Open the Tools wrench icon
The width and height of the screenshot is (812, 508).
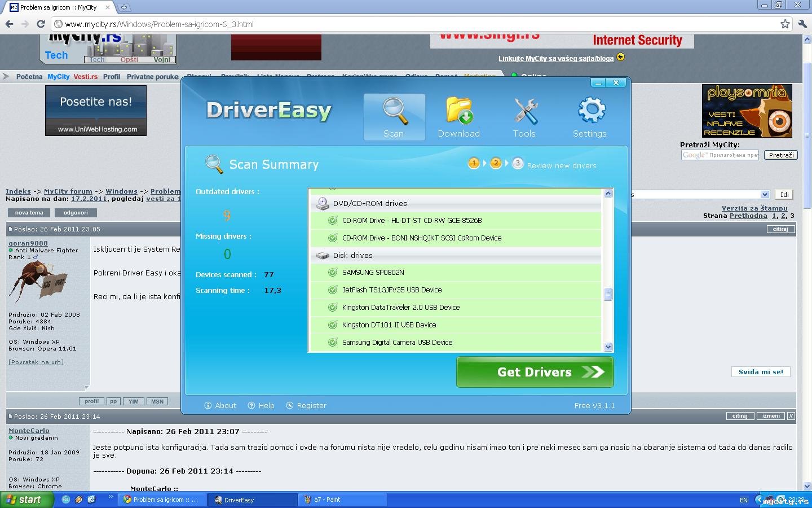tap(524, 111)
